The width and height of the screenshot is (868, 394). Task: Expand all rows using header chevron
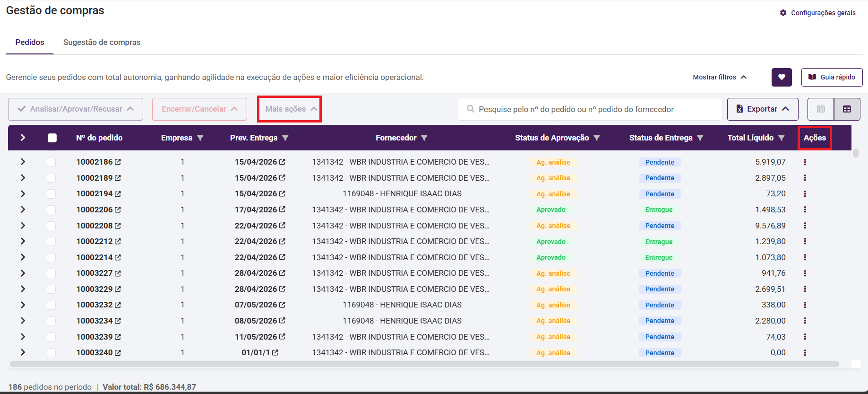[x=23, y=138]
